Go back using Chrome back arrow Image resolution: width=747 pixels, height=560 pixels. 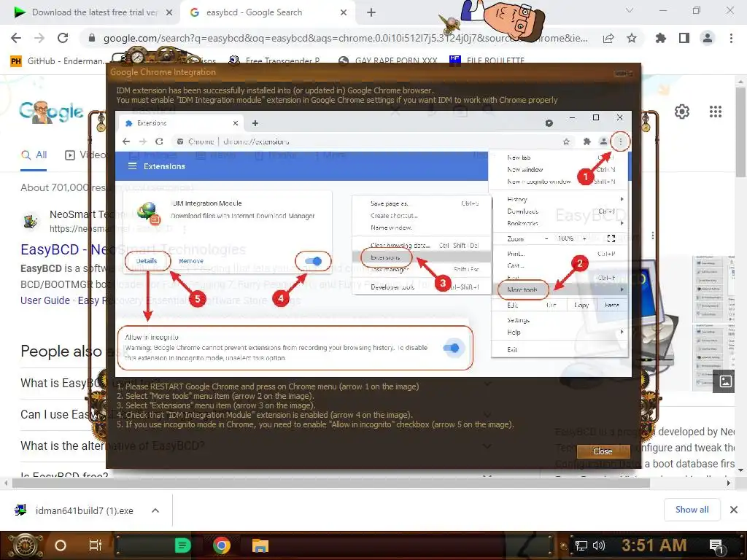click(16, 38)
